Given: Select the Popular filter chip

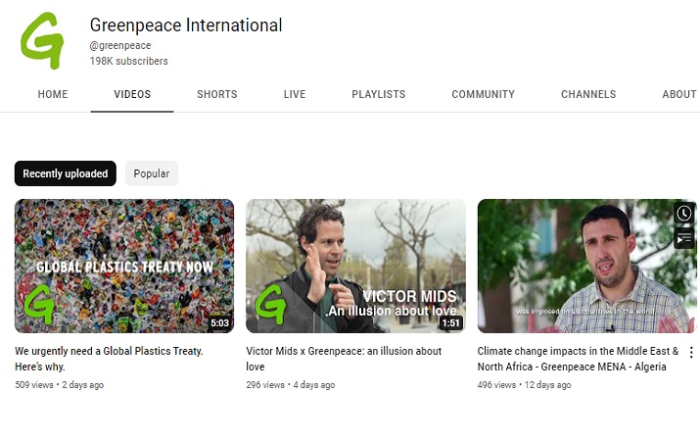Looking at the screenshot, I should click(x=151, y=174).
